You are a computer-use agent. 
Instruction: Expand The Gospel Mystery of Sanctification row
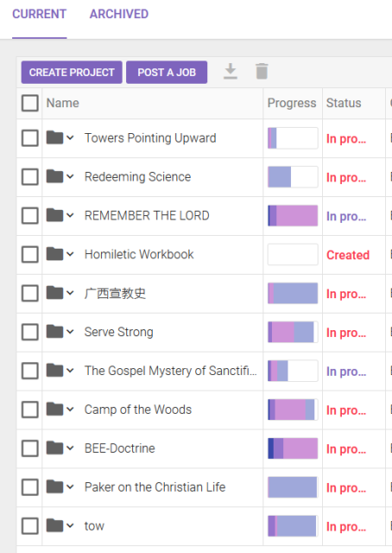(x=70, y=371)
